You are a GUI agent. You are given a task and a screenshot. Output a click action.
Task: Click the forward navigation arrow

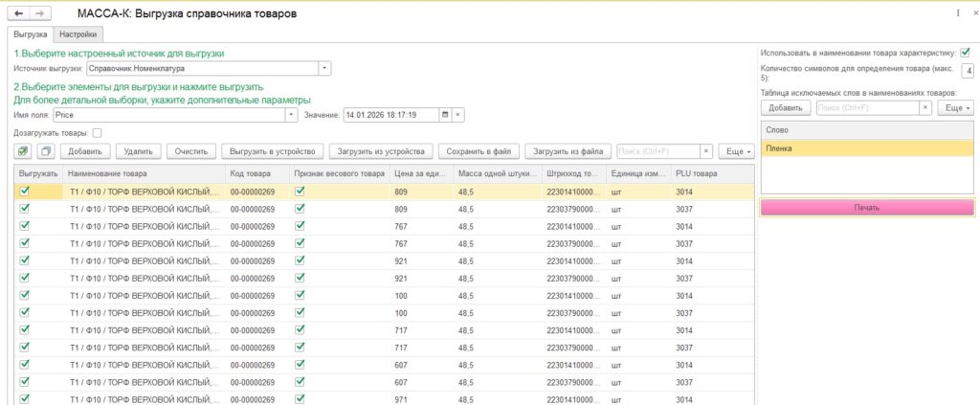pos(39,13)
